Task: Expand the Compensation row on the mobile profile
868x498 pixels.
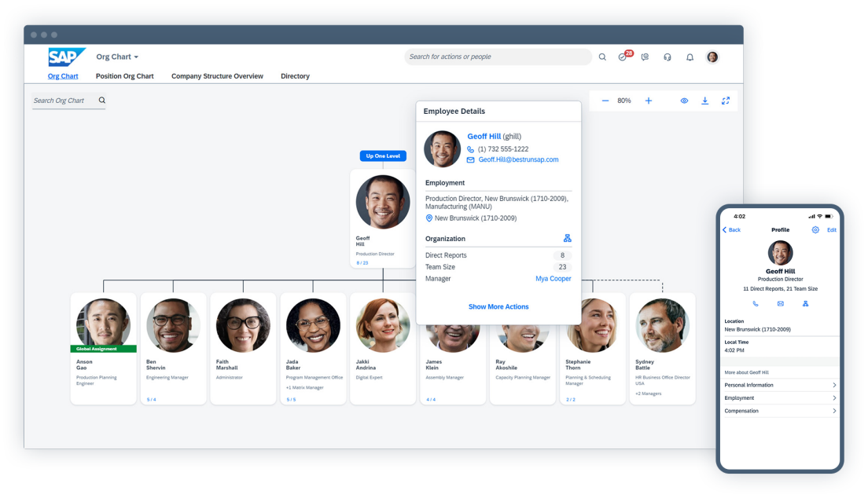Action: [779, 411]
